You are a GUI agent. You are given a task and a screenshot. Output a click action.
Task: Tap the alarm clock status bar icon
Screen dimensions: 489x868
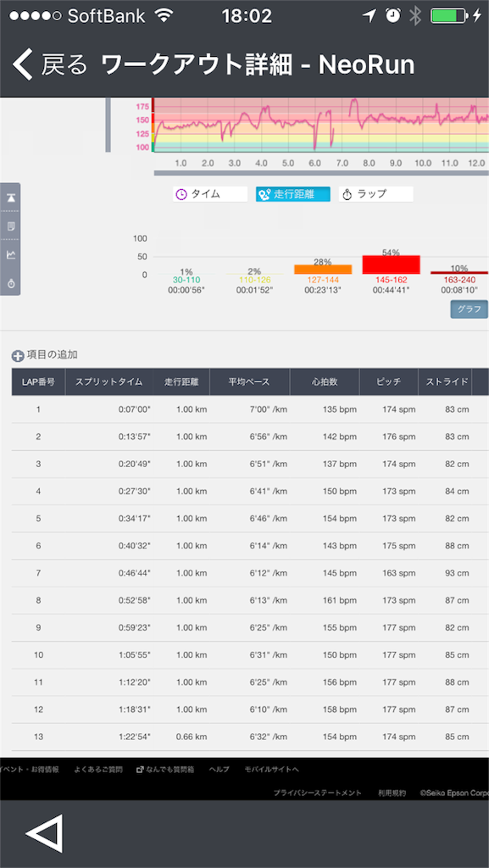(392, 16)
